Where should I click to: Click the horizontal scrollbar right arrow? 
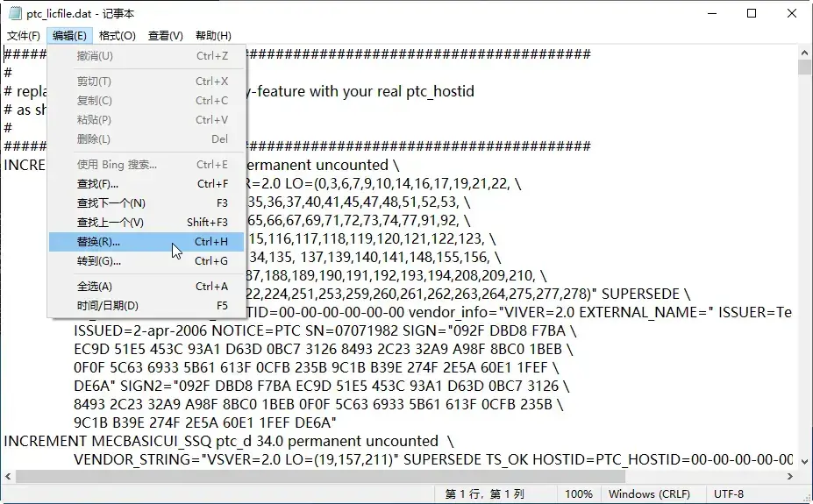pyautogui.click(x=789, y=476)
